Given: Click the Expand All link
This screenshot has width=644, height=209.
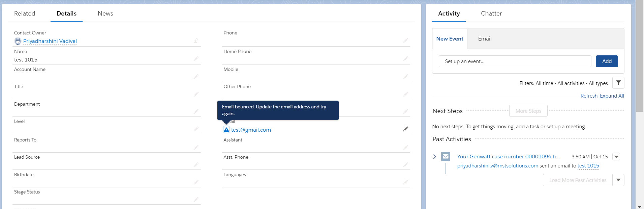Looking at the screenshot, I should [x=612, y=96].
